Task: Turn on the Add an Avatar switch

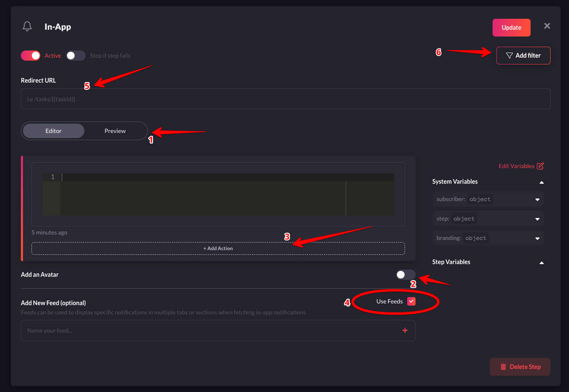Action: (x=405, y=275)
